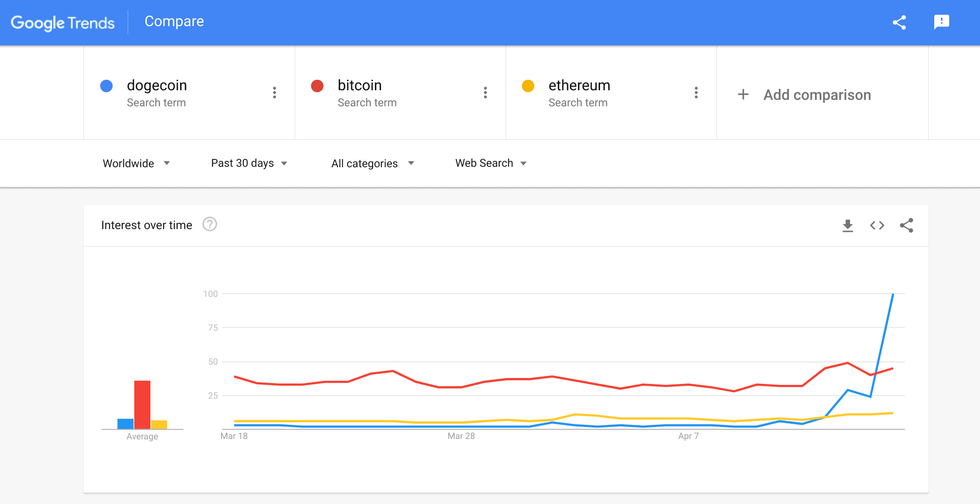
Task: Show help for Interest over time
Action: 209,225
